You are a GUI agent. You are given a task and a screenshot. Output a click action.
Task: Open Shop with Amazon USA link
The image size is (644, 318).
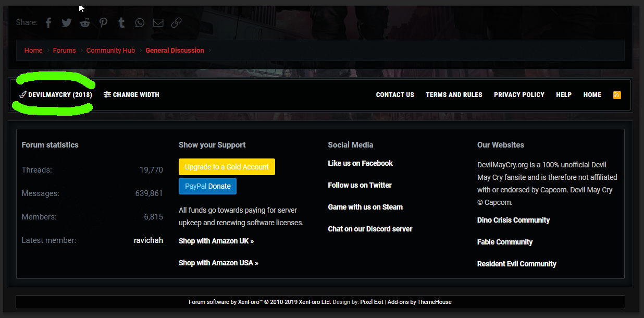(x=218, y=263)
